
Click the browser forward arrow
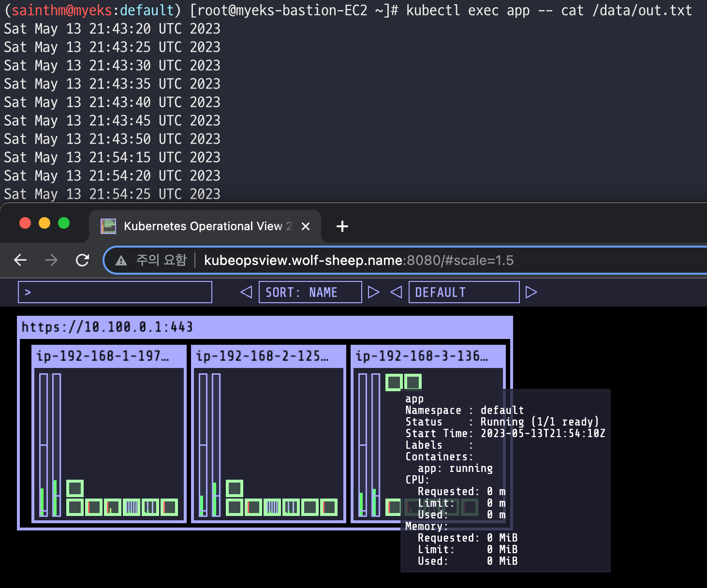(51, 260)
